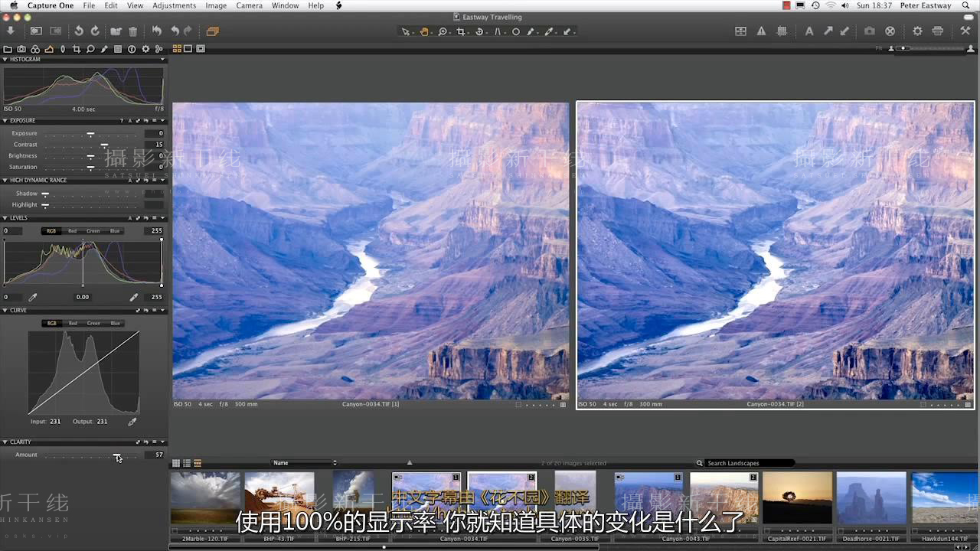
Task: Collapse the High Dynamic Range panel
Action: pyautogui.click(x=5, y=181)
